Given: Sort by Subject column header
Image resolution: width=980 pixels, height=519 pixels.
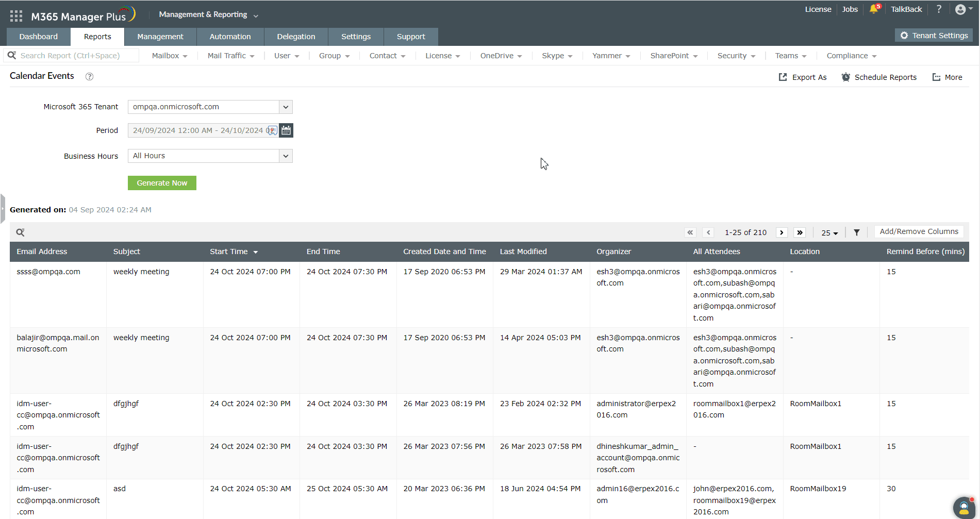Looking at the screenshot, I should 126,252.
